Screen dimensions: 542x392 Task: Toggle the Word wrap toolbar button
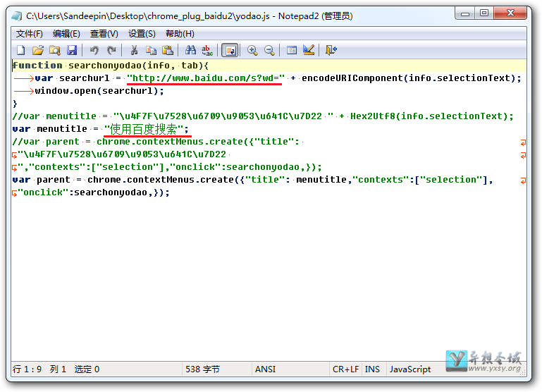tap(230, 50)
